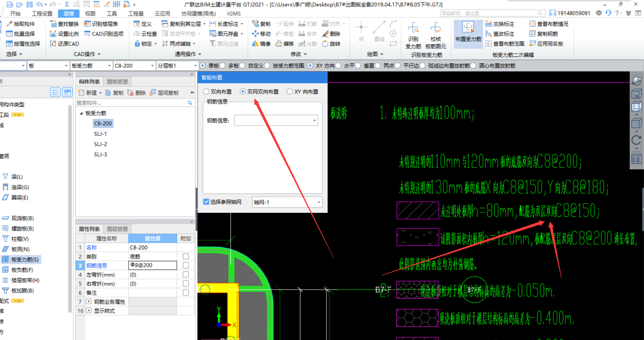This screenshot has width=644, height=340.
Task: Select SLJ-2 in component list
Action: 101,144
